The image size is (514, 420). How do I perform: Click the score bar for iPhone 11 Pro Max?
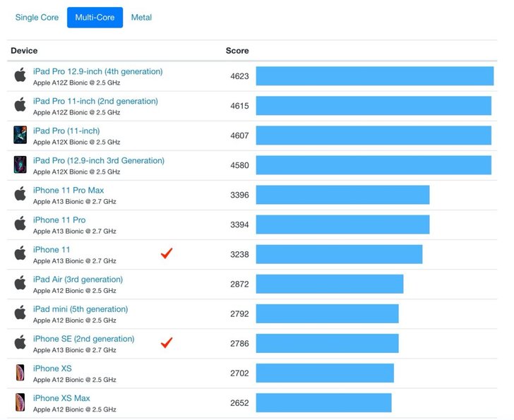tap(343, 195)
